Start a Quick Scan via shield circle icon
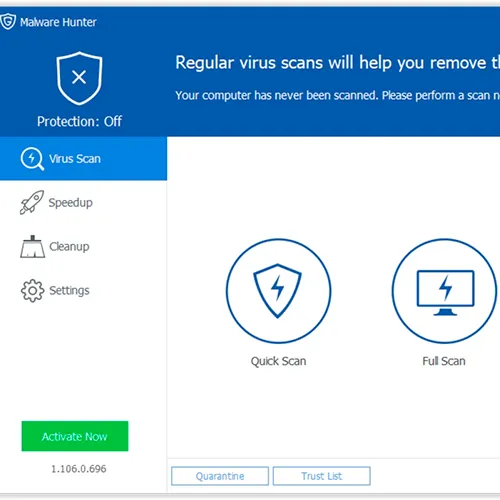The width and height of the screenshot is (500, 500). click(278, 291)
